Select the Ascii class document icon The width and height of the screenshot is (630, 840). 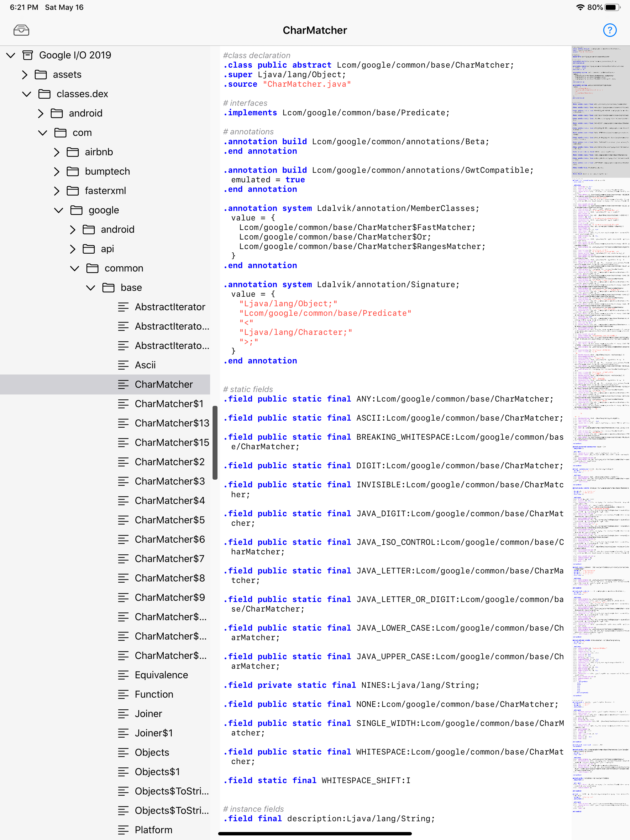click(123, 365)
